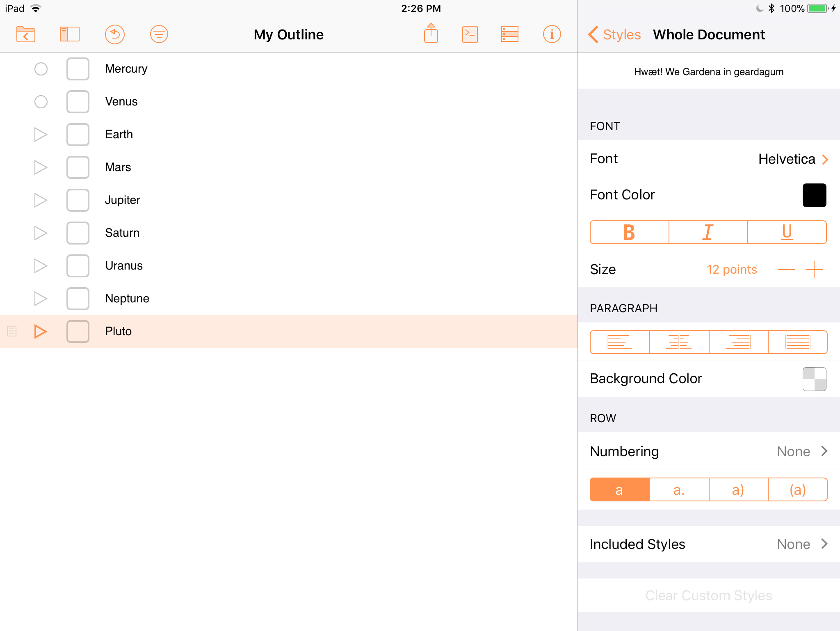Increase font size with plus stepper
Screen dimensions: 840x631
[x=814, y=270]
